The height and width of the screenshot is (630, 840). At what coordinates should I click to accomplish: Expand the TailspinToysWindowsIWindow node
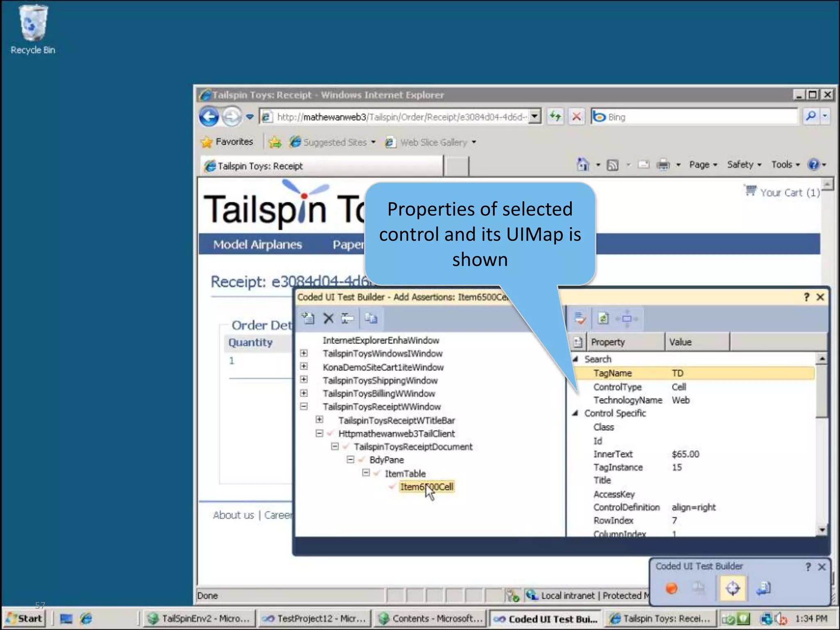304,353
